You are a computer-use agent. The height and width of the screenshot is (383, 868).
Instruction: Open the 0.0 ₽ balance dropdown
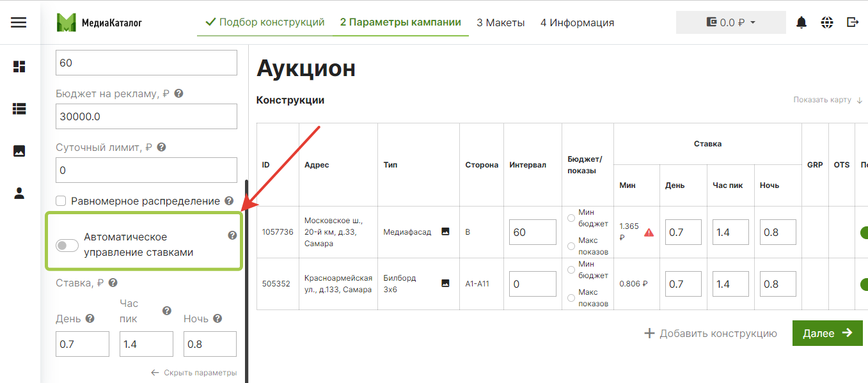(x=730, y=22)
